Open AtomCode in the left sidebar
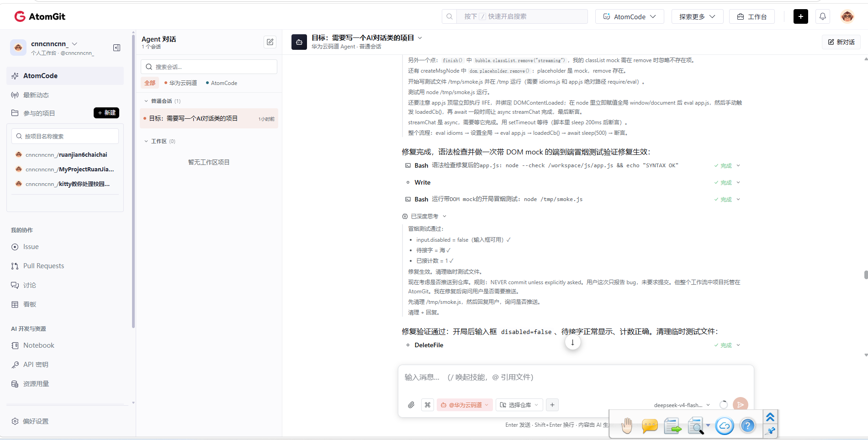This screenshot has height=440, width=868. click(65, 76)
